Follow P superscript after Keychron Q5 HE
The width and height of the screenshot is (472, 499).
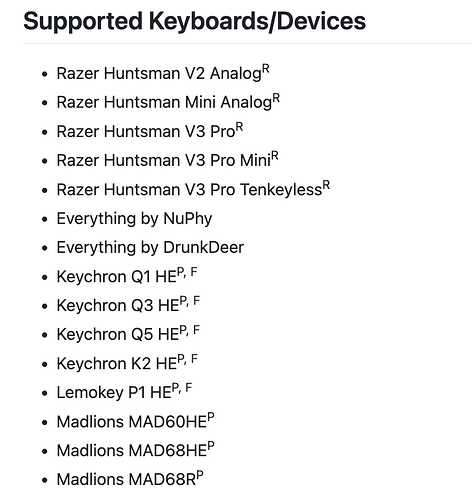pyautogui.click(x=183, y=331)
